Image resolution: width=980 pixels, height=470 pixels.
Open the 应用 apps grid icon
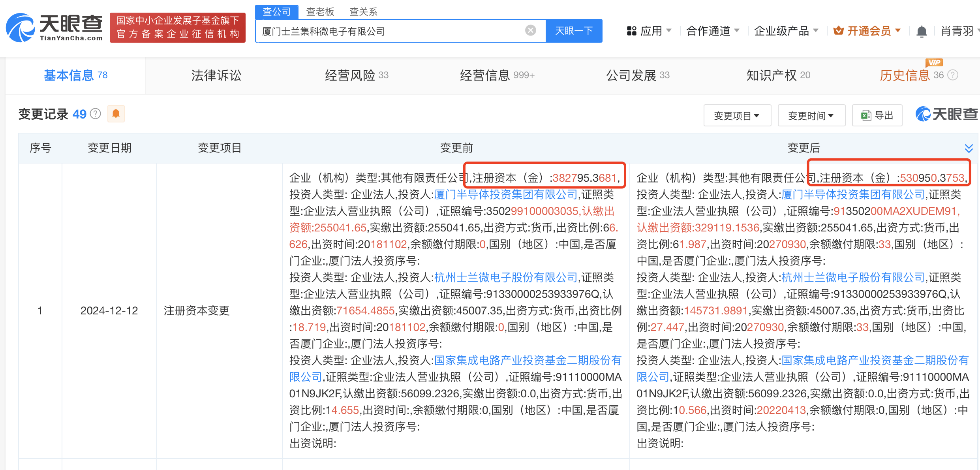tap(631, 31)
